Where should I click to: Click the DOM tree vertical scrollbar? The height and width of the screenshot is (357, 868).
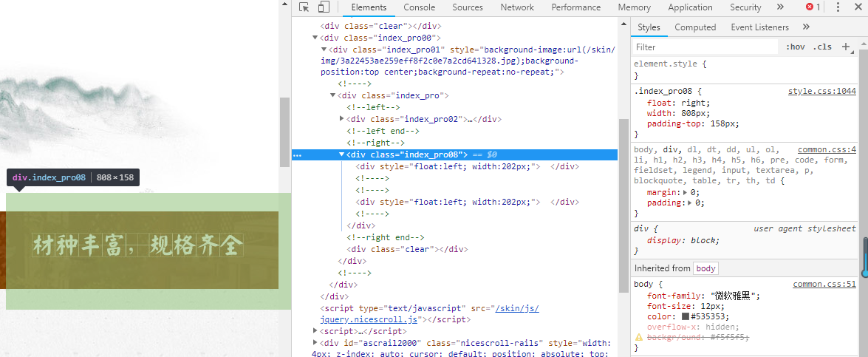(623, 205)
